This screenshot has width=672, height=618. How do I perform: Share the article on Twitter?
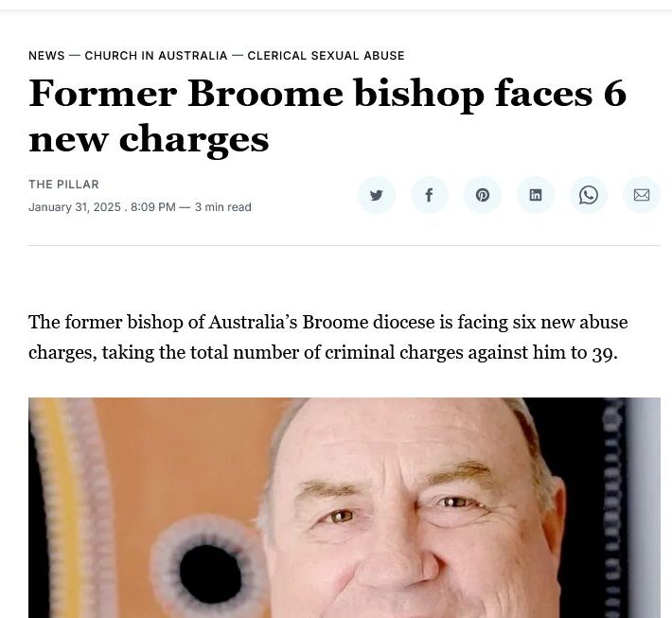pos(377,195)
